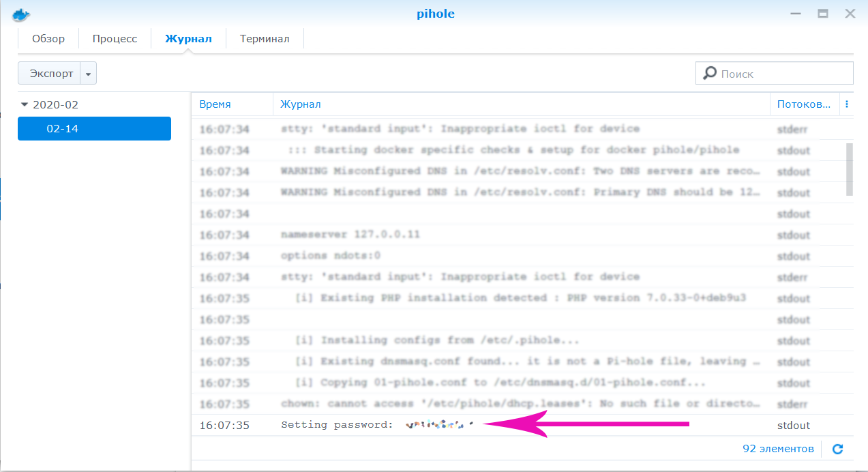The image size is (868, 472).
Task: Select the 'Existing dnsmasq.conf found' row
Action: click(x=518, y=362)
